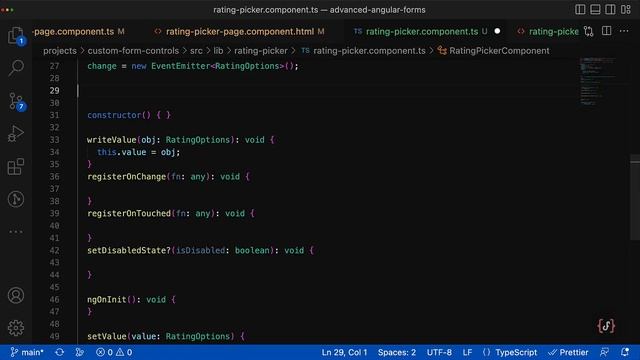The width and height of the screenshot is (640, 360).
Task: Click the custom-form-controls breadcrumb
Action: click(x=133, y=51)
